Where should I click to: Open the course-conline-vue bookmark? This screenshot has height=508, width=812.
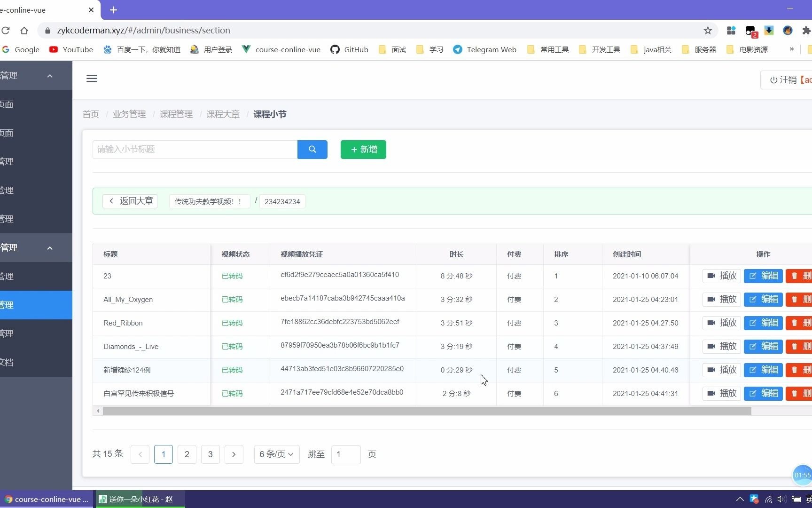(281, 49)
